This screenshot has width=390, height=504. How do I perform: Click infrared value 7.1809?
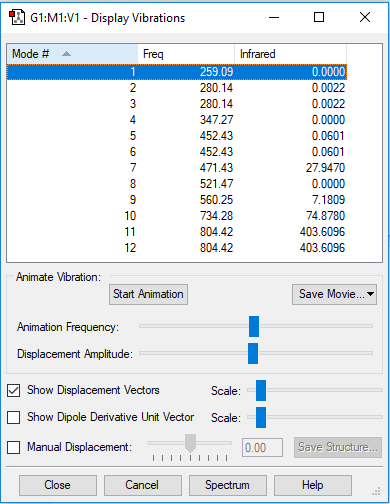point(328,200)
